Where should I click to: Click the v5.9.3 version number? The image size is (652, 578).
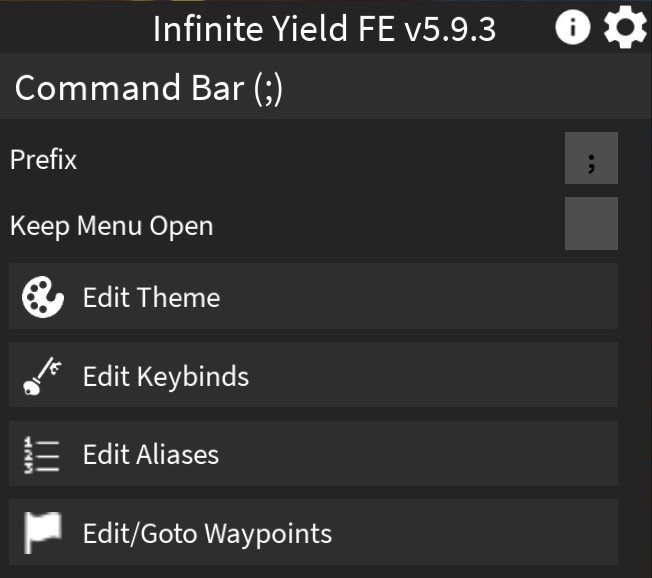[450, 29]
